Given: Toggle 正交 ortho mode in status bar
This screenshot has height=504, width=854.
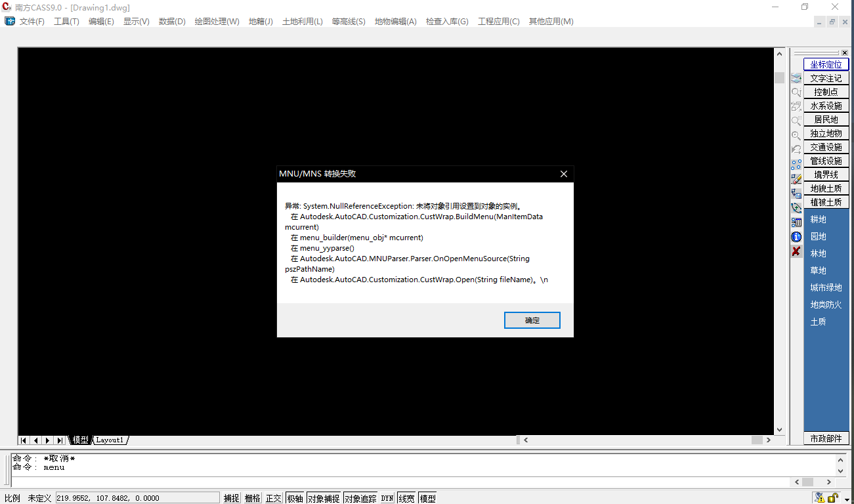Looking at the screenshot, I should click(x=273, y=498).
